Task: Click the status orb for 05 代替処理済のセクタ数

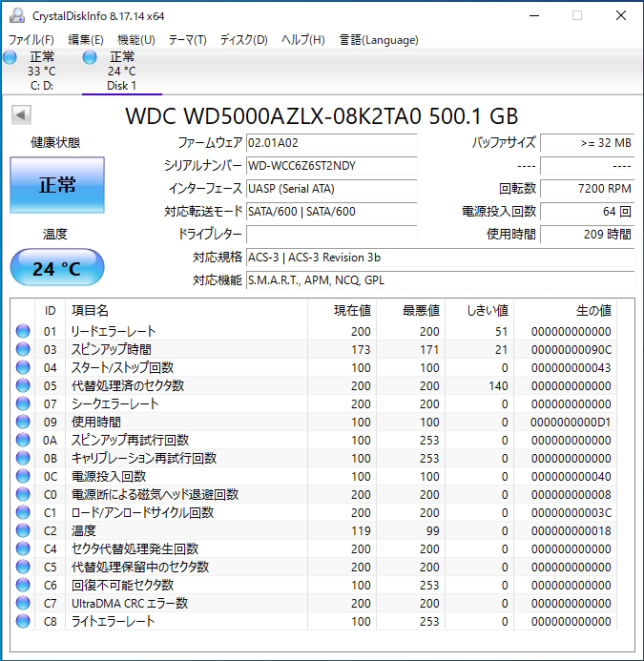Action: (x=23, y=385)
